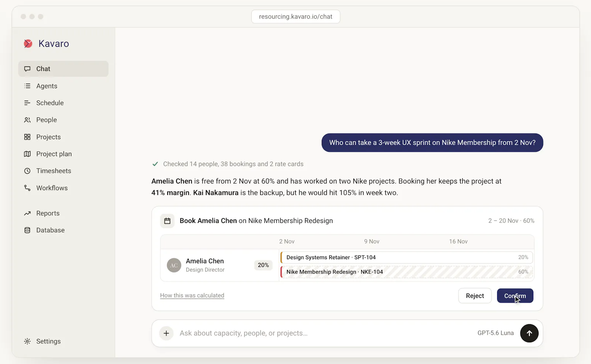Select the People icon
Image resolution: width=591 pixels, height=364 pixels.
point(27,120)
